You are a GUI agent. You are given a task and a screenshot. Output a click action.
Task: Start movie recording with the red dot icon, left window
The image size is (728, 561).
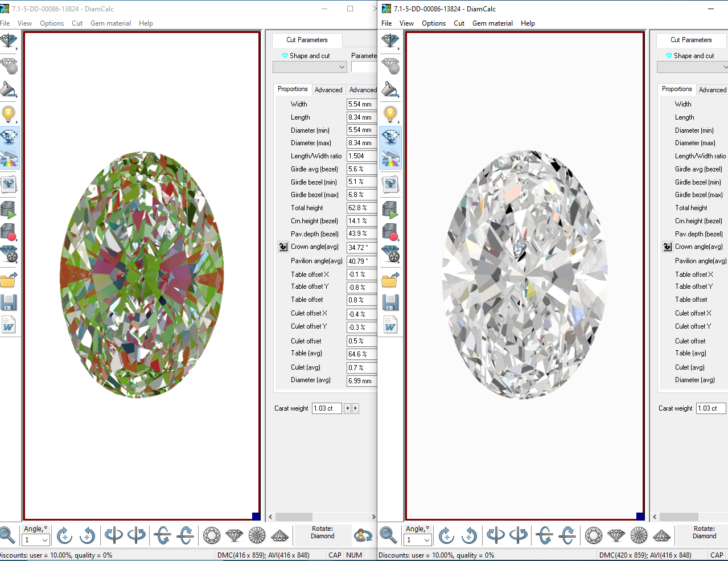coord(9,232)
